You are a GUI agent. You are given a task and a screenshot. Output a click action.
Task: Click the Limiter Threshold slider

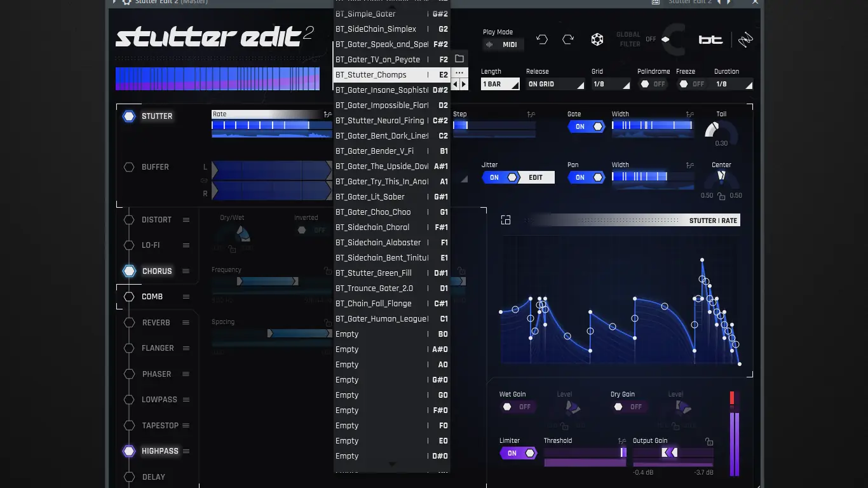(x=585, y=452)
